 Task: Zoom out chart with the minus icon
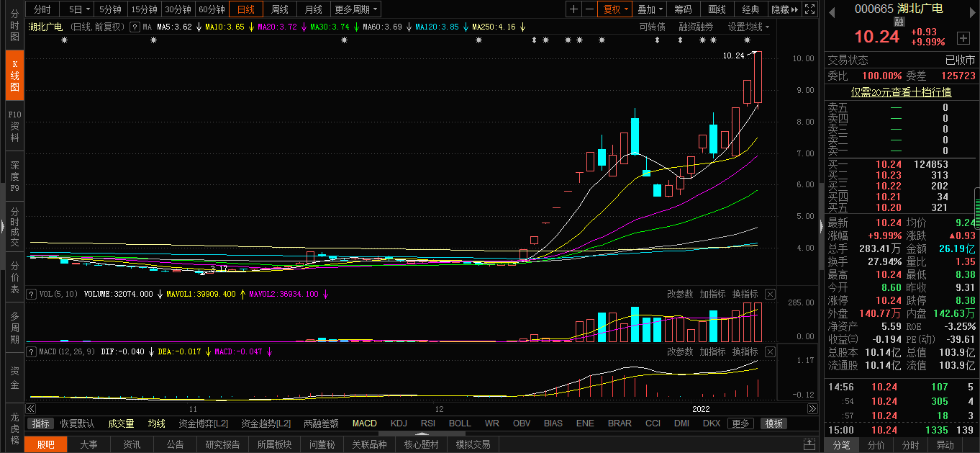tap(589, 9)
